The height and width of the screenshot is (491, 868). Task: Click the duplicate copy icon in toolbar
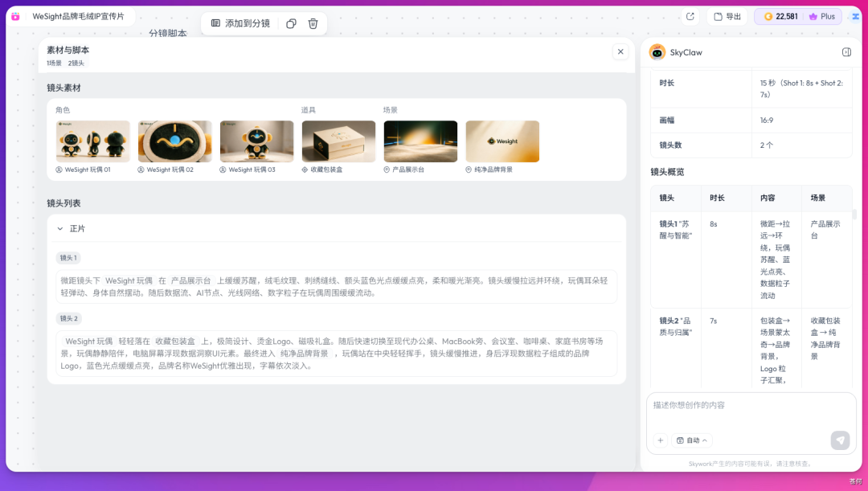click(x=291, y=23)
